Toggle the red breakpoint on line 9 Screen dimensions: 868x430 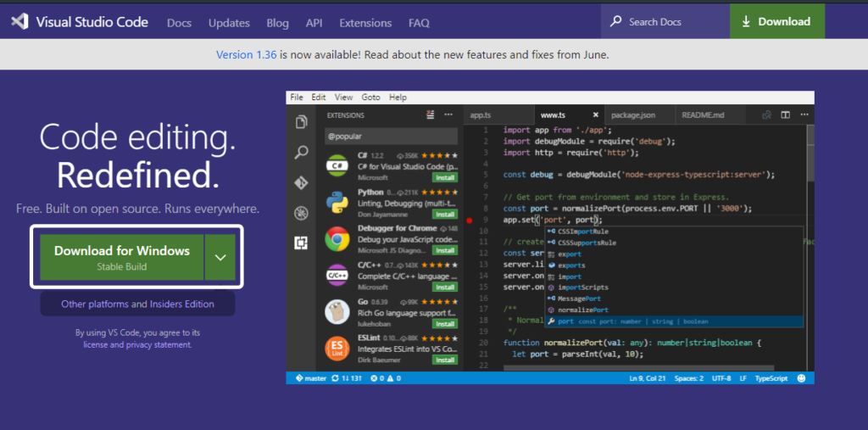(470, 220)
